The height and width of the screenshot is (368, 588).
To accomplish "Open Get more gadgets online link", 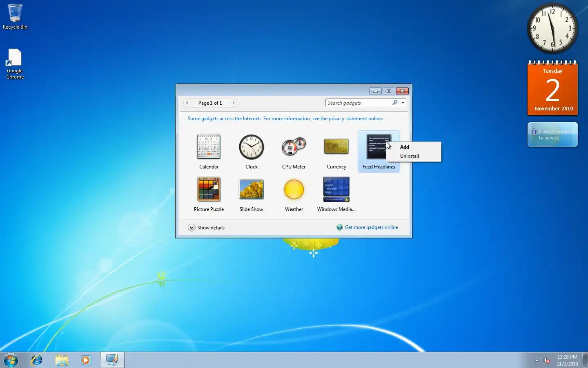I will tap(371, 227).
